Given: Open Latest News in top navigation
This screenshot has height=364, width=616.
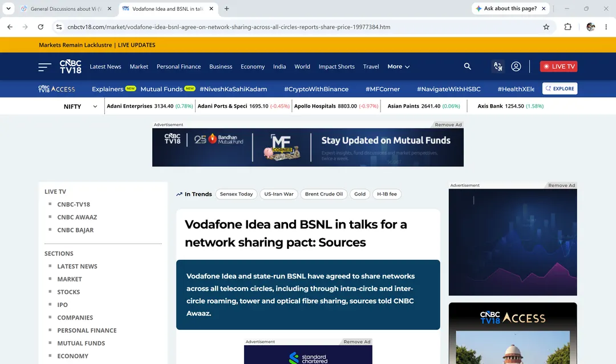Looking at the screenshot, I should 106,67.
